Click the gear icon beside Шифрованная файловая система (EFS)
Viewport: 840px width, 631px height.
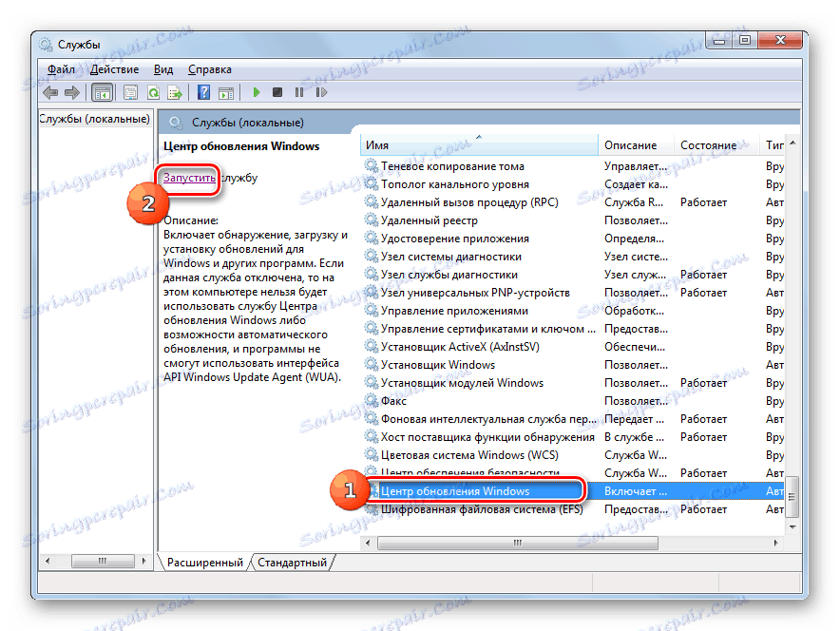[x=372, y=508]
